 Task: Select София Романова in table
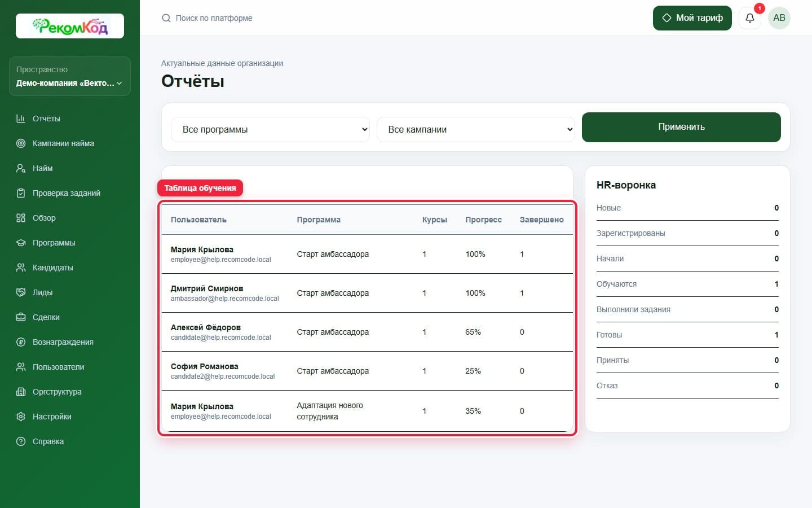[x=205, y=366]
